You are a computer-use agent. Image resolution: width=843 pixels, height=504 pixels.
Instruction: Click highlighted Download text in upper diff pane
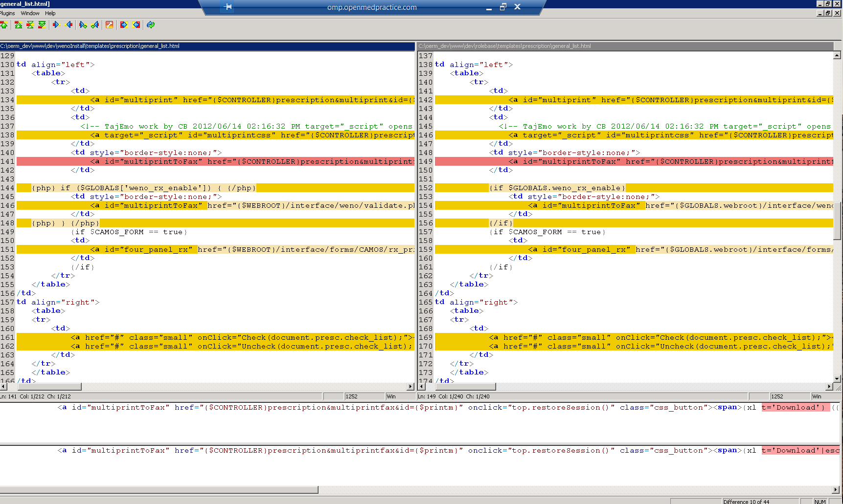(796, 407)
